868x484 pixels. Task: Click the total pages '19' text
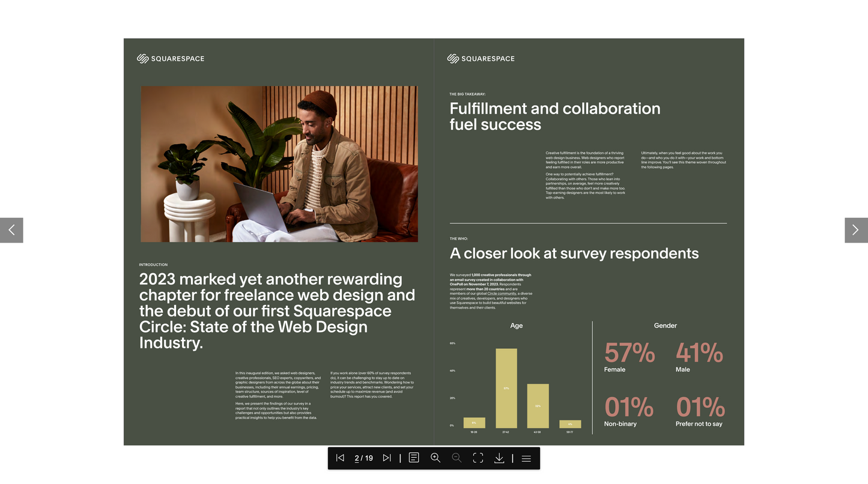(369, 458)
